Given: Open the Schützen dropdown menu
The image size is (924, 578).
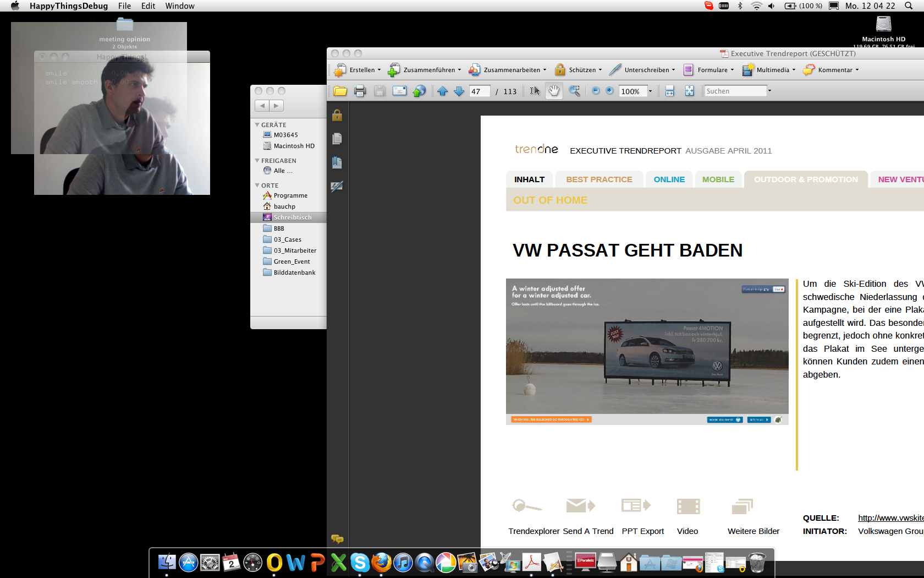Looking at the screenshot, I should [578, 70].
